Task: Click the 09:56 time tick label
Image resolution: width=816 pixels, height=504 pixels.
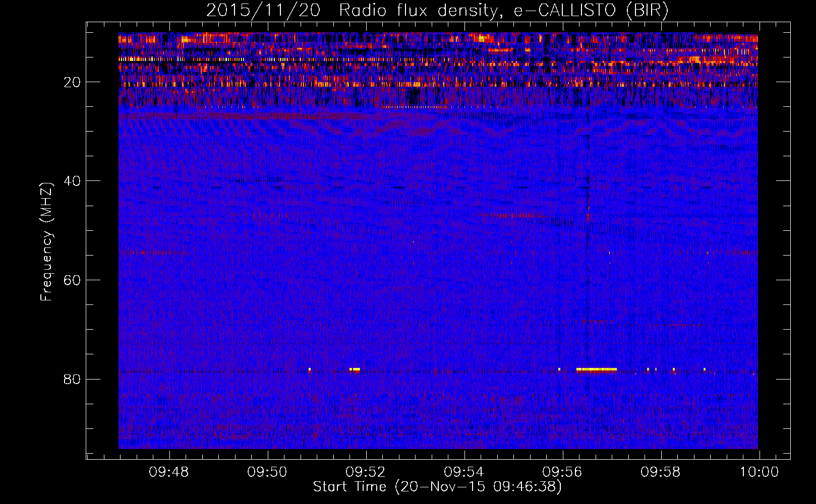Action: [x=562, y=472]
